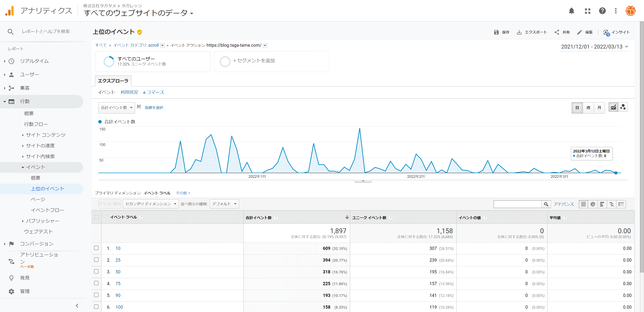The width and height of the screenshot is (644, 312).
Task: Click the chart collapse handle below the graph
Action: coord(363,181)
